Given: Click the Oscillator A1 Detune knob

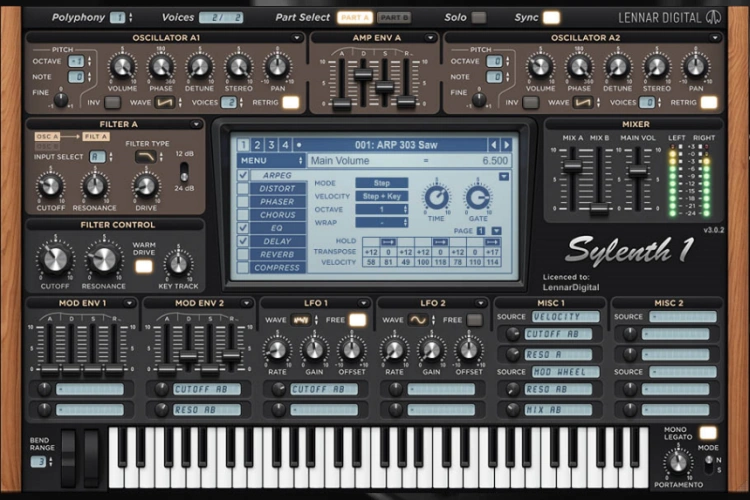Looking at the screenshot, I should point(199,67).
